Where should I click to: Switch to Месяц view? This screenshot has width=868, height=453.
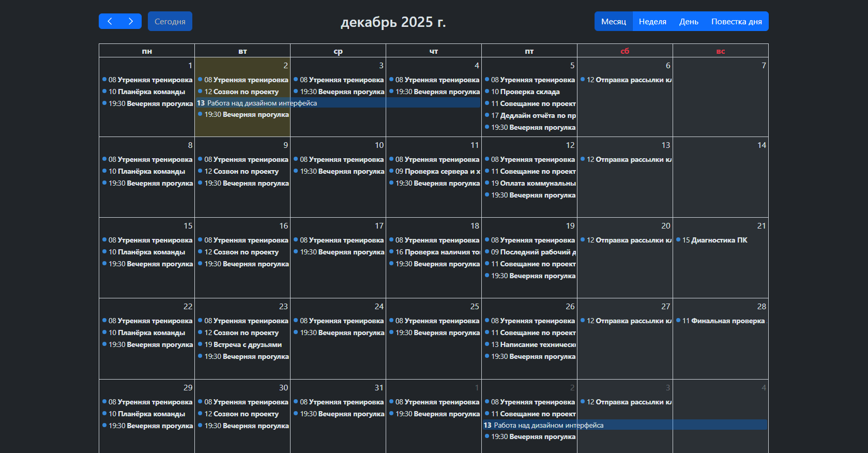(614, 21)
